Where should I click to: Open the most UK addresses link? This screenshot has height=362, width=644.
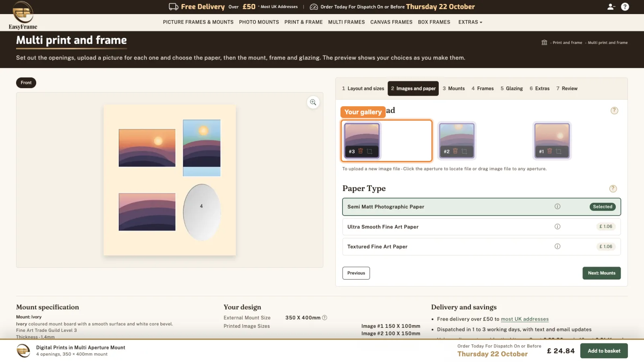click(524, 319)
